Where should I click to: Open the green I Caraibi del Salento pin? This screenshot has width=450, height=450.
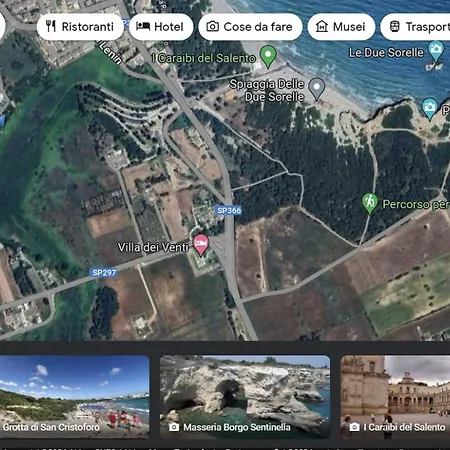[268, 56]
